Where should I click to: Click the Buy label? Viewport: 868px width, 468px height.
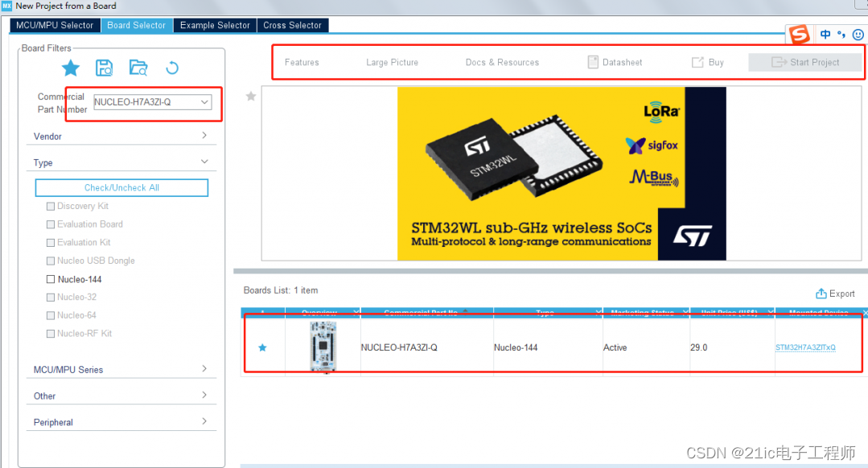(x=716, y=63)
